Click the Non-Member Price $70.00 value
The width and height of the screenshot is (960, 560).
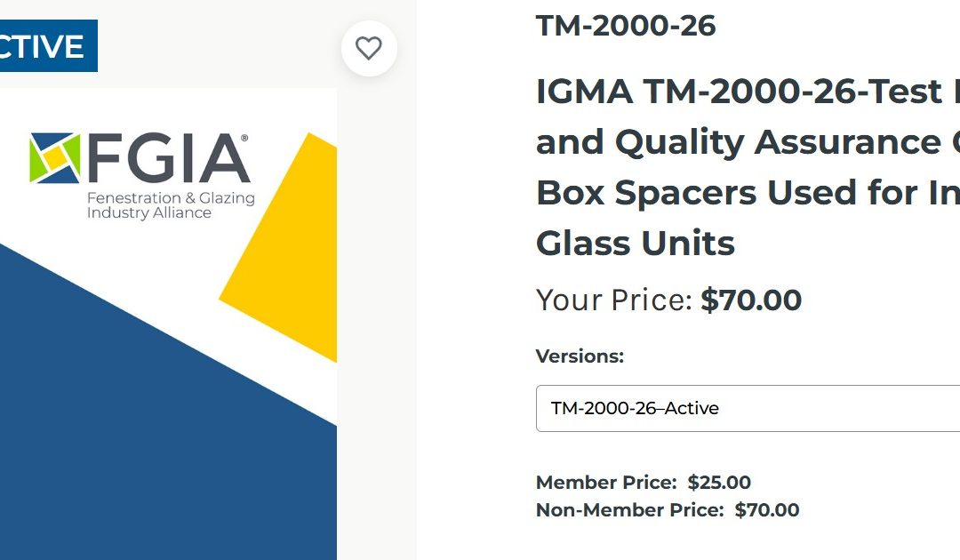click(x=766, y=510)
